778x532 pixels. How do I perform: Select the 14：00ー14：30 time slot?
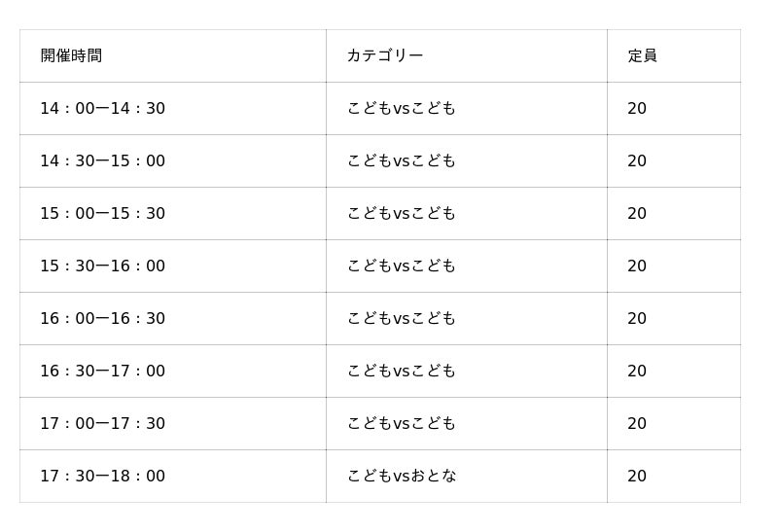click(102, 109)
